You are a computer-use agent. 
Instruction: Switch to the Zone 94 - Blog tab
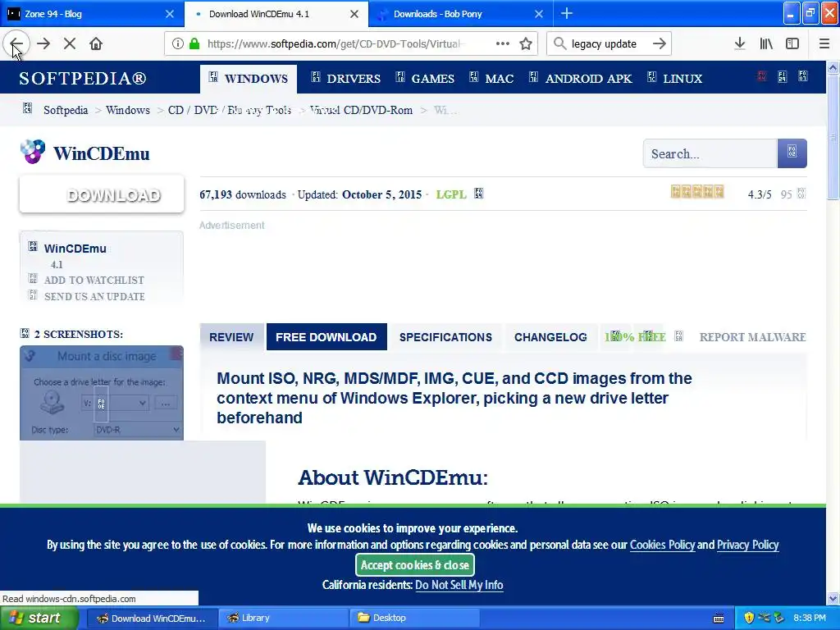[92, 14]
